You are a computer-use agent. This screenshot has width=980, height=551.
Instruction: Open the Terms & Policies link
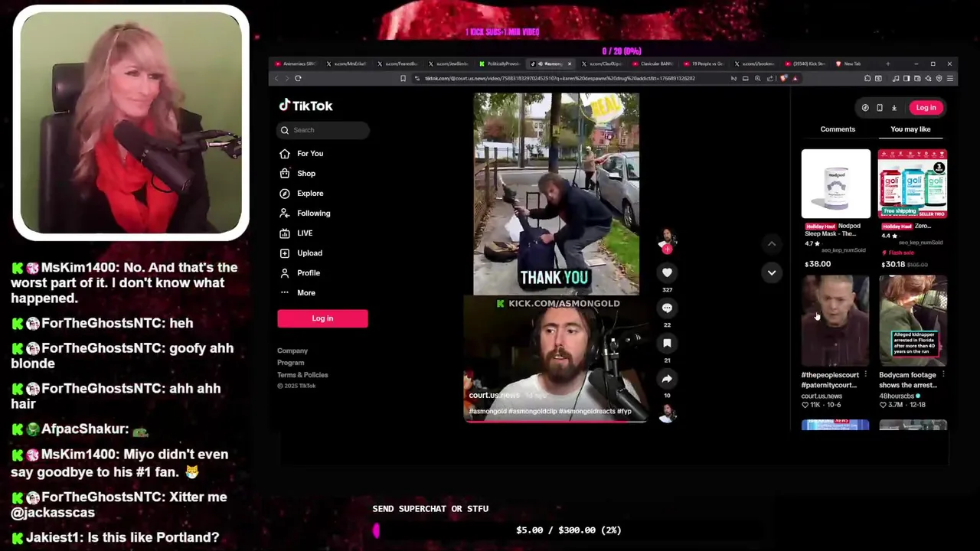(302, 375)
